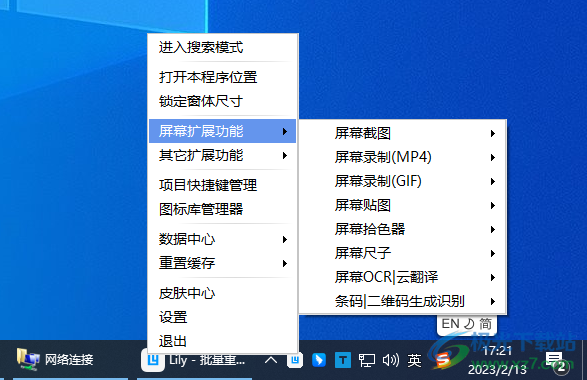
Task: Choose 屏幕贴图 in the submenu
Action: pos(402,205)
